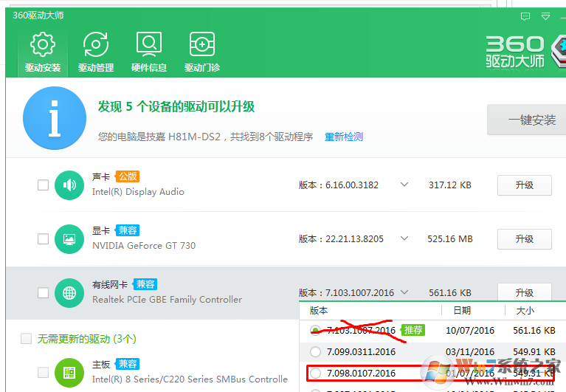Click the 360驱动大师 logo
The width and height of the screenshot is (566, 392).
pos(525,52)
